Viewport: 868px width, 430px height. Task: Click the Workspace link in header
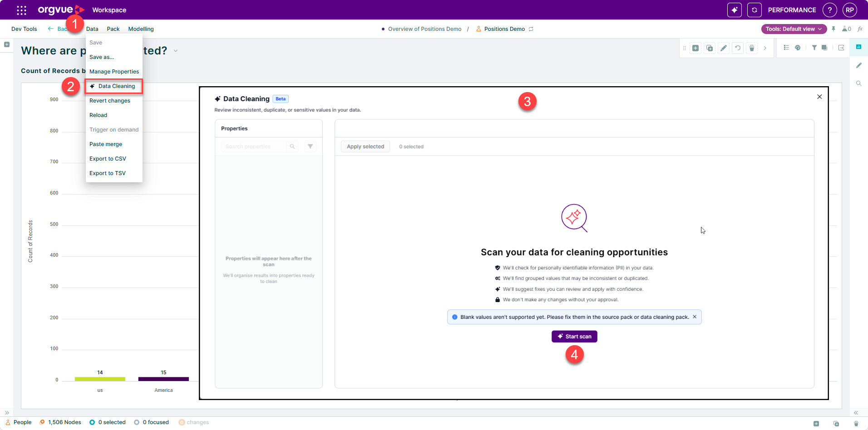click(109, 10)
